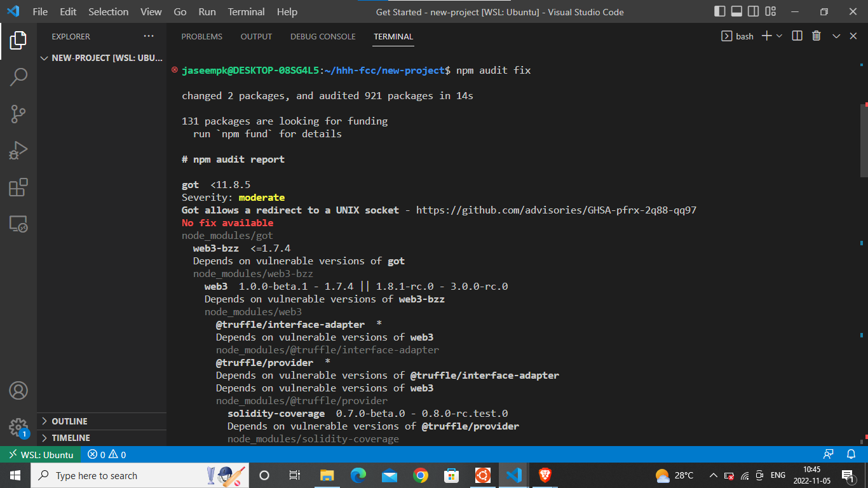Click the feedback icon in the status bar
This screenshot has height=488, width=868.
(828, 454)
